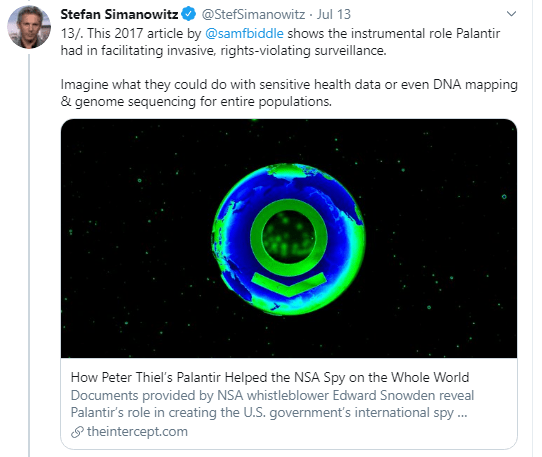Open the @StefSimanowitz handle
Viewport: 542px width, 457px height.
pyautogui.click(x=253, y=15)
